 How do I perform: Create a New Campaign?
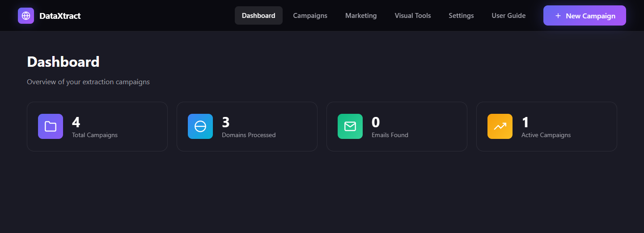pos(585,16)
